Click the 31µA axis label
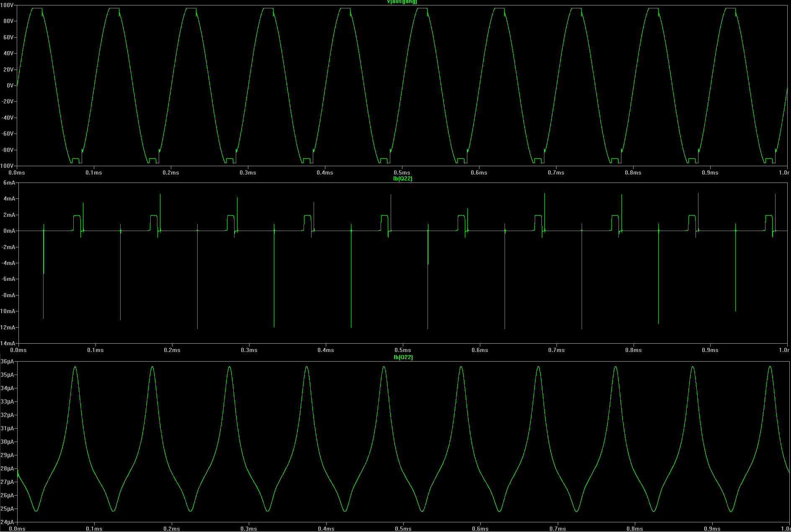 click(7, 428)
